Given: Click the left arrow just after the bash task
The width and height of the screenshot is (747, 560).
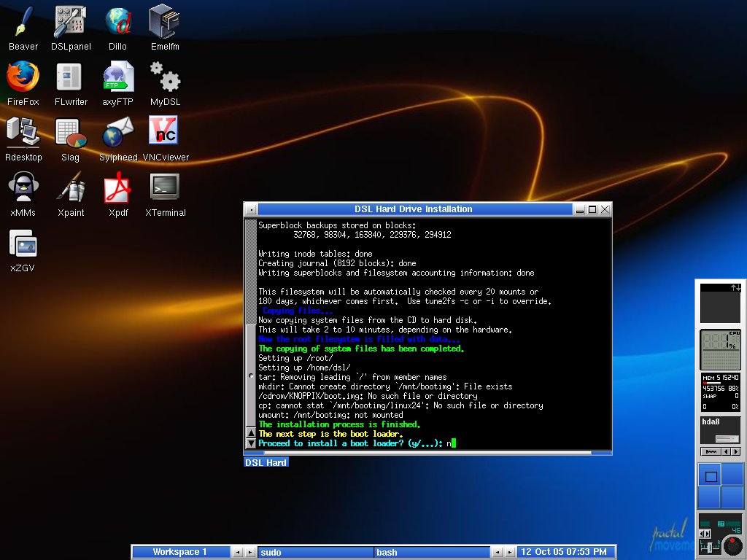Looking at the screenshot, I should [498, 553].
